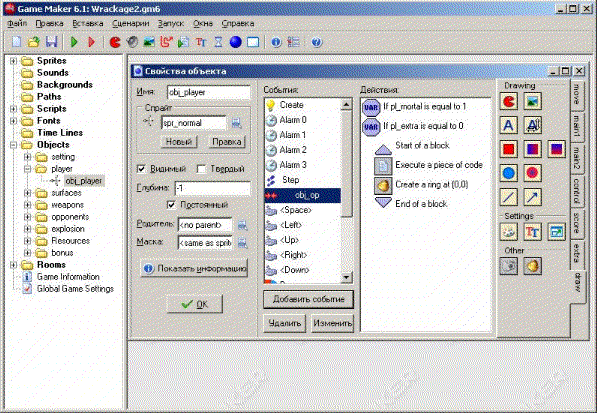Select the Draw Ellipse action icon

click(509, 173)
